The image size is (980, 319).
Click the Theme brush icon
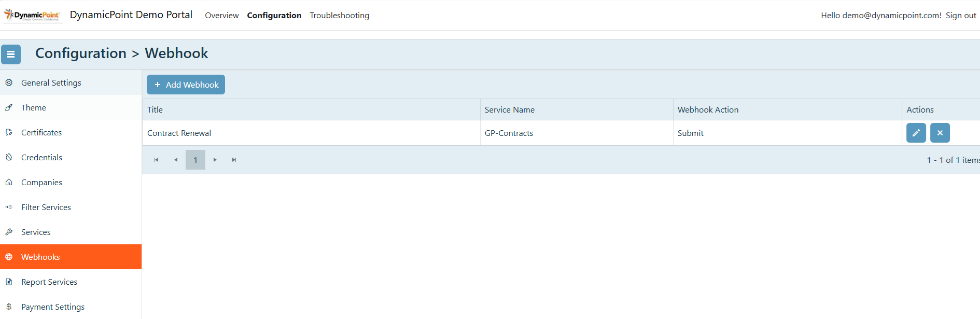point(9,107)
